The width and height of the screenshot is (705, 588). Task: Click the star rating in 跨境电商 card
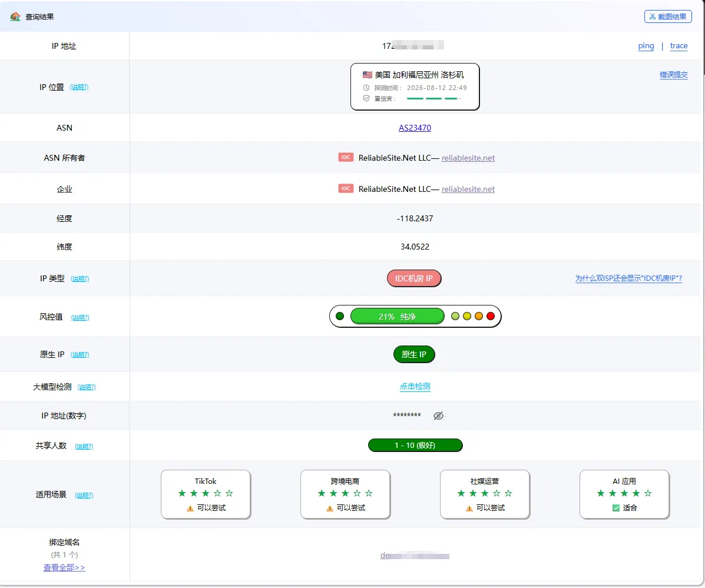pos(345,493)
